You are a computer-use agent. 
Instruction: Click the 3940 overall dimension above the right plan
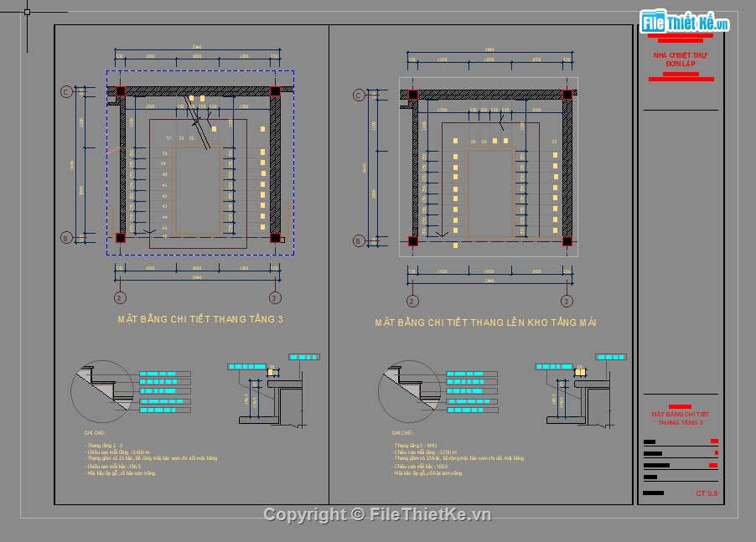tap(489, 49)
